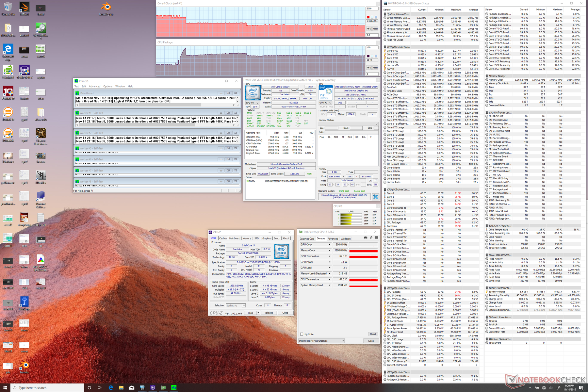Open the Memory Clock sensor dropdown
The image size is (588, 392).
click(x=316, y=250)
